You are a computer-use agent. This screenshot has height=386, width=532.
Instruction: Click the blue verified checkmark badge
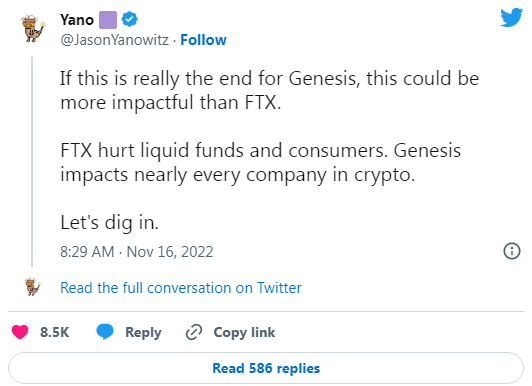click(130, 19)
